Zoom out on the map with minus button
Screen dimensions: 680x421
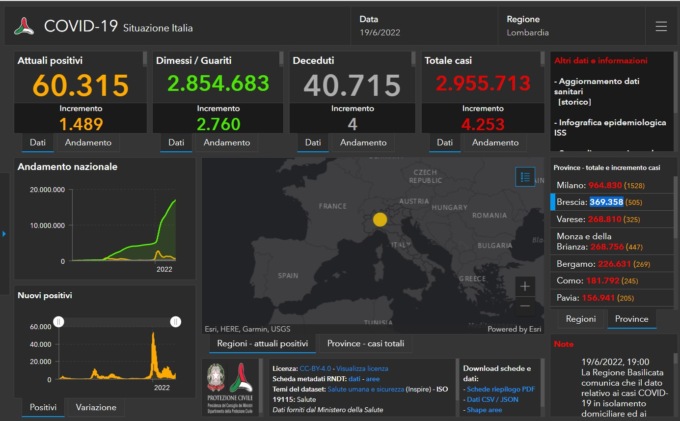pyautogui.click(x=526, y=307)
